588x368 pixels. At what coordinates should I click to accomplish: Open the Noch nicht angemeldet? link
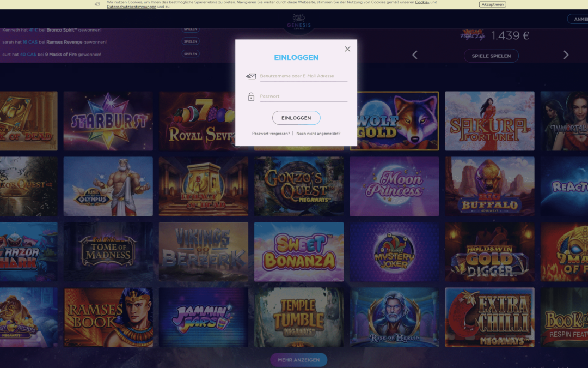click(x=318, y=134)
